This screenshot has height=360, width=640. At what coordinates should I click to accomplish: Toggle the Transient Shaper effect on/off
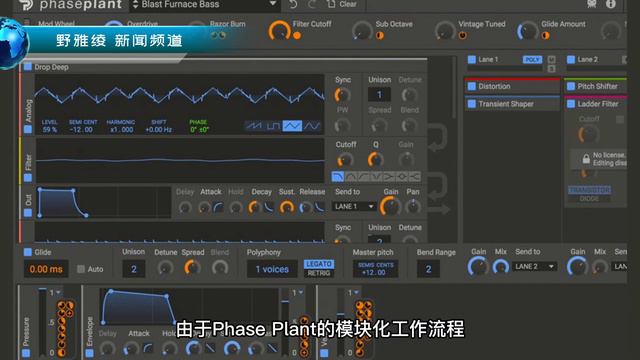point(472,104)
